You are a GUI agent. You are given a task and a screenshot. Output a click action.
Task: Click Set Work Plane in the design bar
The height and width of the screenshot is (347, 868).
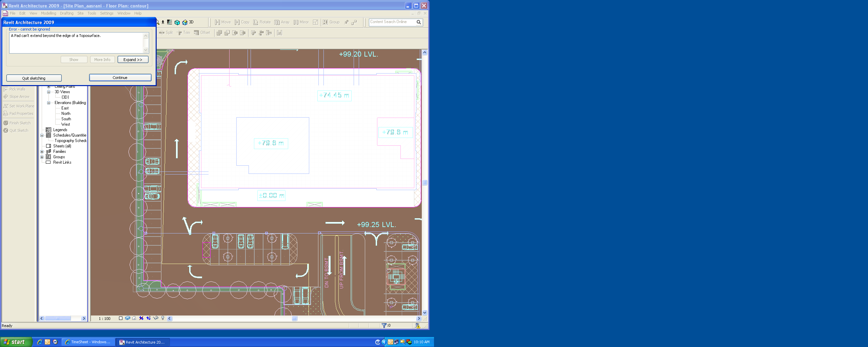pyautogui.click(x=19, y=106)
